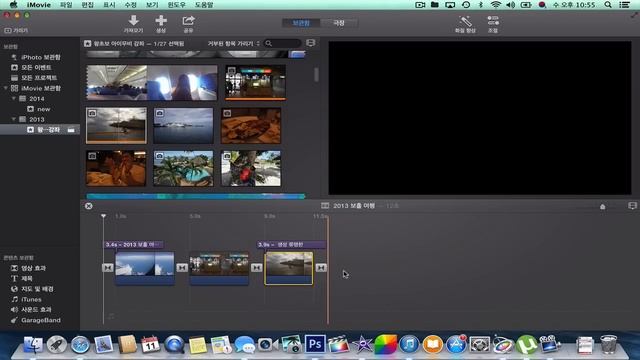Open iTunes in content library
640x360 pixels.
[31, 299]
